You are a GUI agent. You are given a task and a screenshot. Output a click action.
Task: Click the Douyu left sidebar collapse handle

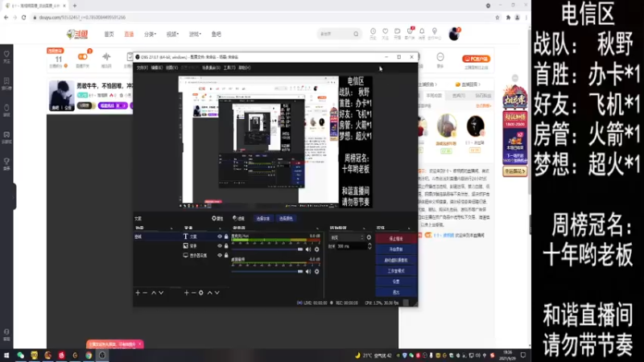click(x=14, y=196)
